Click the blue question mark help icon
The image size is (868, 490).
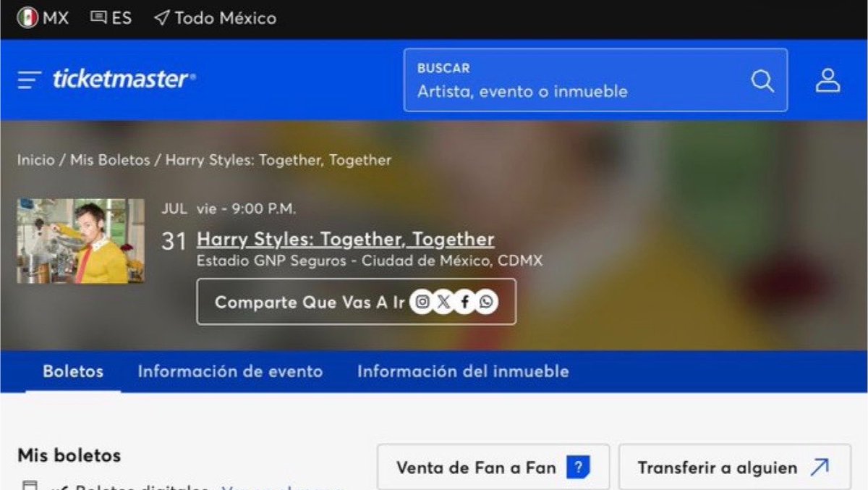pos(578,468)
